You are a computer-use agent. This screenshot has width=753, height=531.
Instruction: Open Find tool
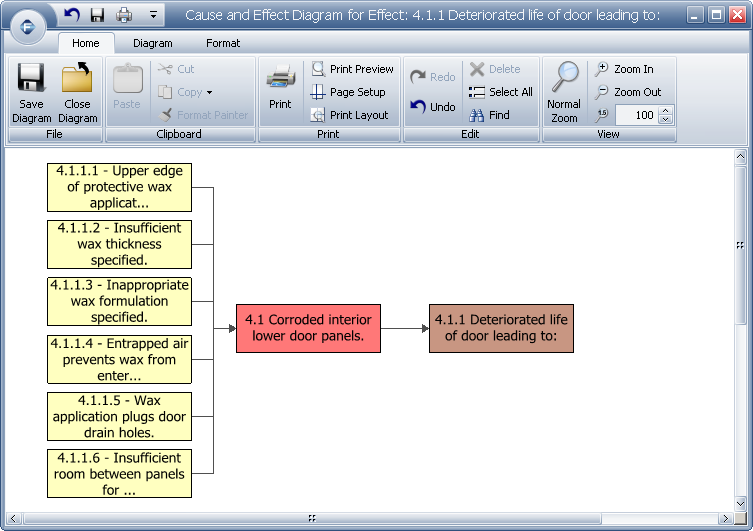click(489, 115)
